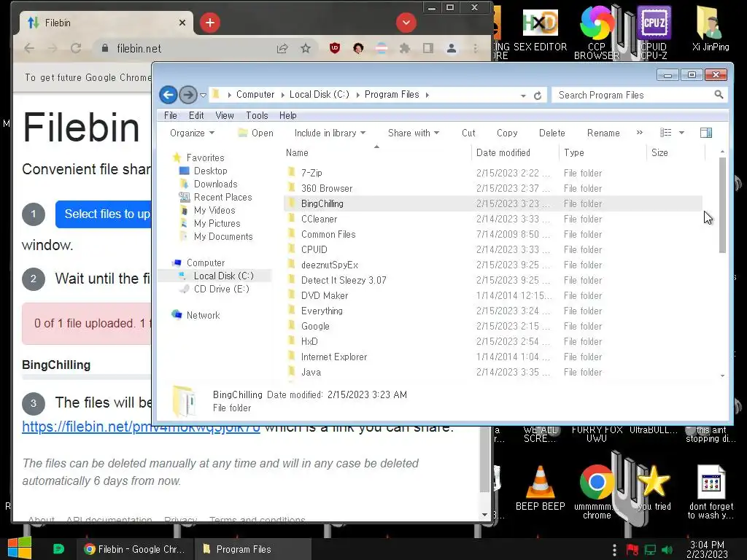Image resolution: width=747 pixels, height=560 pixels.
Task: Open the Chrome extensions puzzle icon
Action: pos(404,48)
